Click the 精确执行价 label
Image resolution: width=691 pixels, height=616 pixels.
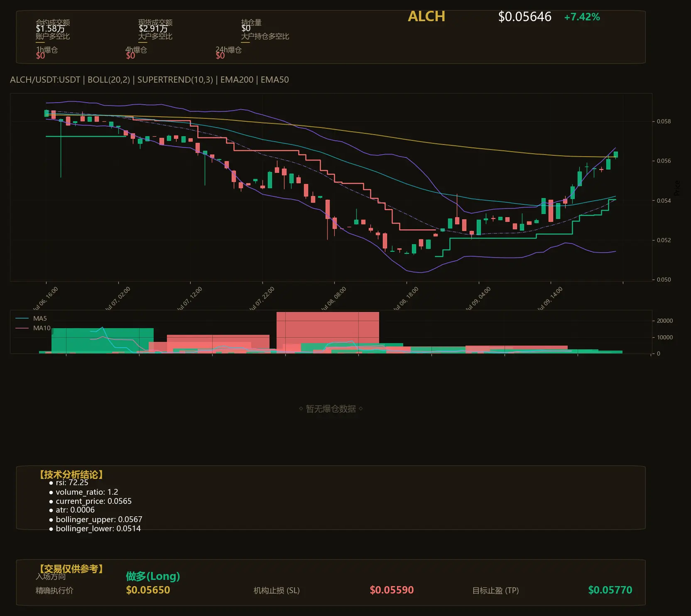54,591
